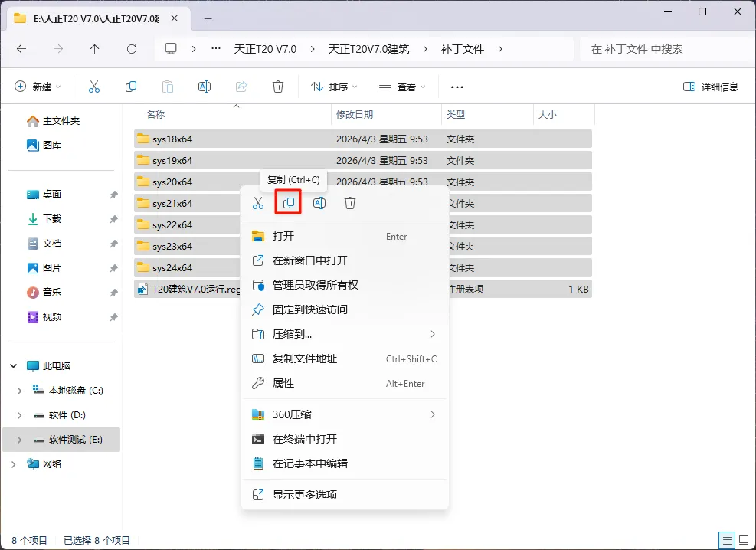Choose 在终端中打开 menu entry
756x550 pixels.
click(344, 439)
